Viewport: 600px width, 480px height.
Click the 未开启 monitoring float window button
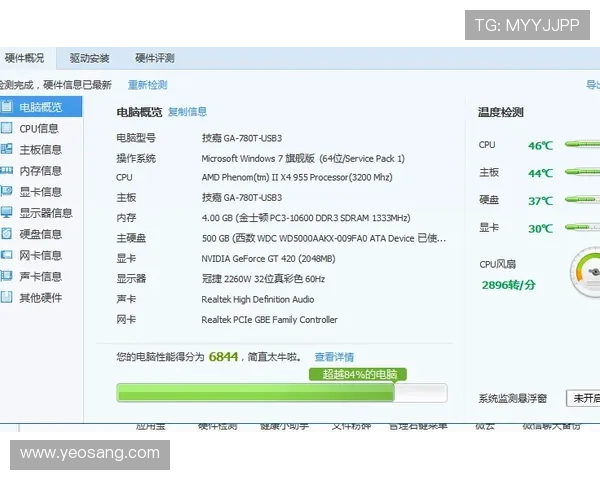click(x=583, y=398)
